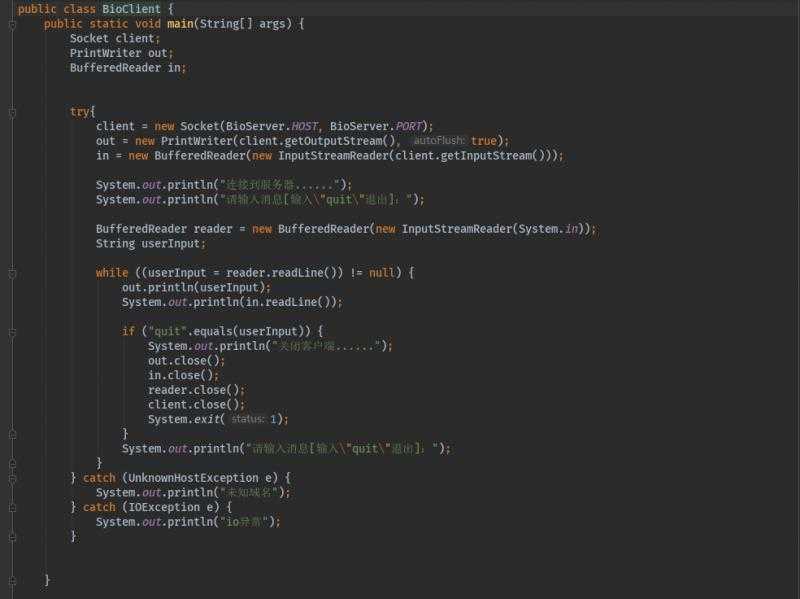This screenshot has width=800, height=599.
Task: Click the 'PrintWriter out;' declaration
Action: click(x=121, y=53)
